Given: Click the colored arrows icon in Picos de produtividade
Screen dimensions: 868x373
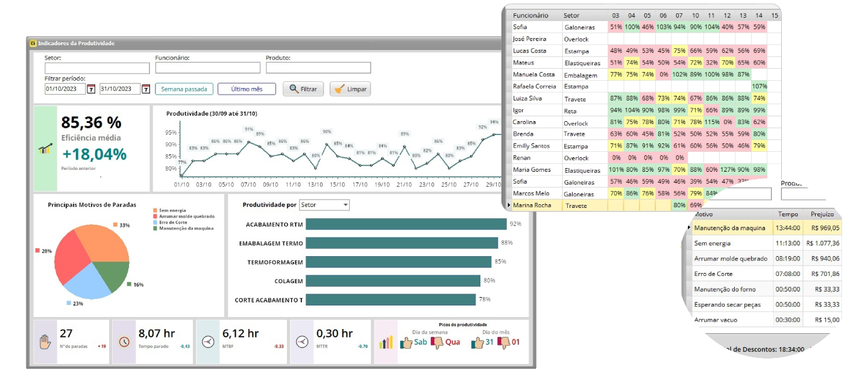Looking at the screenshot, I should tap(386, 342).
